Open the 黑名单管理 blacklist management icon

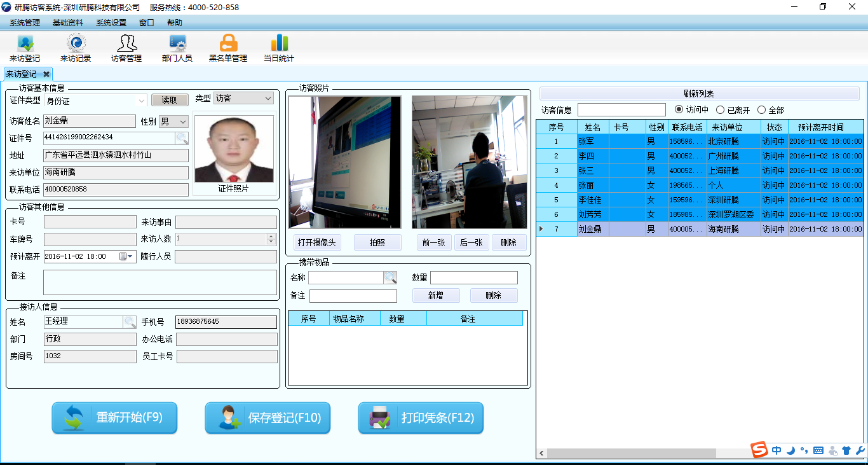point(228,48)
